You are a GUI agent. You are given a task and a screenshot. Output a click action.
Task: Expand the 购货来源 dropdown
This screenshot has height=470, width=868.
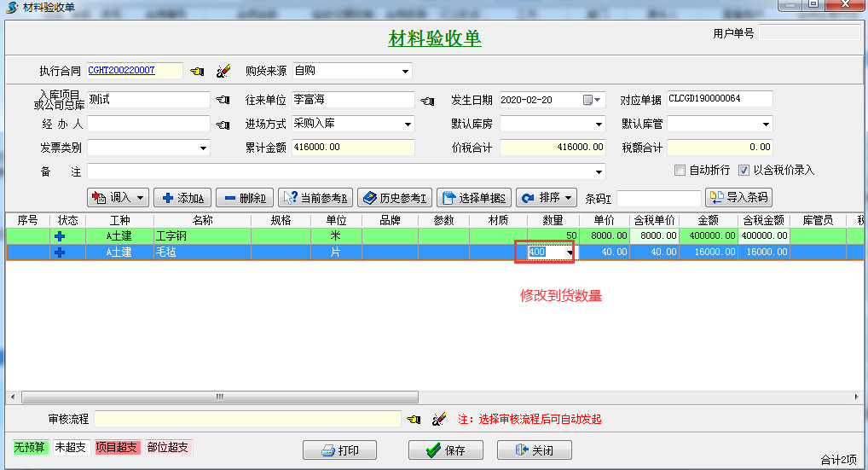(x=406, y=71)
